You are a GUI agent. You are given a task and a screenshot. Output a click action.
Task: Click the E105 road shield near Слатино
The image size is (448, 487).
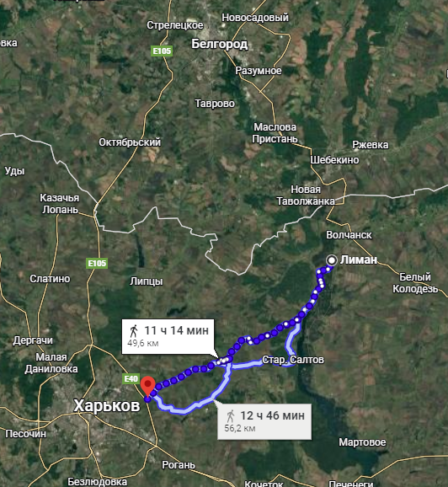pyautogui.click(x=97, y=264)
